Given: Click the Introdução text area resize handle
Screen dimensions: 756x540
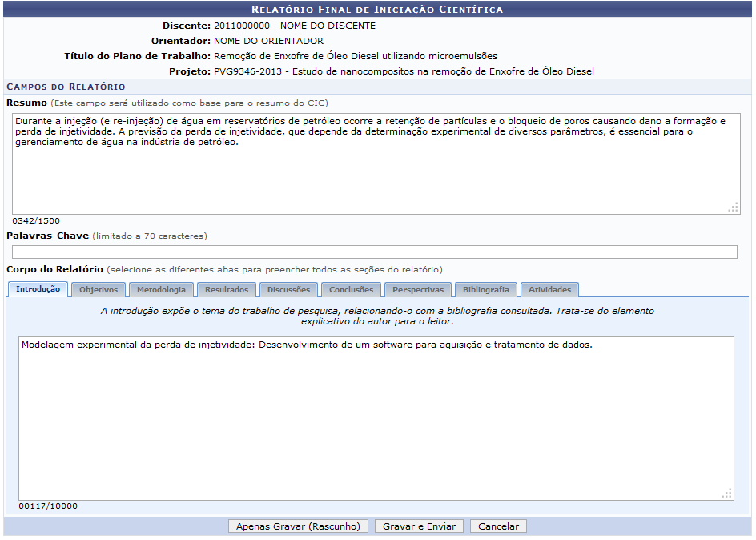Looking at the screenshot, I should [726, 494].
